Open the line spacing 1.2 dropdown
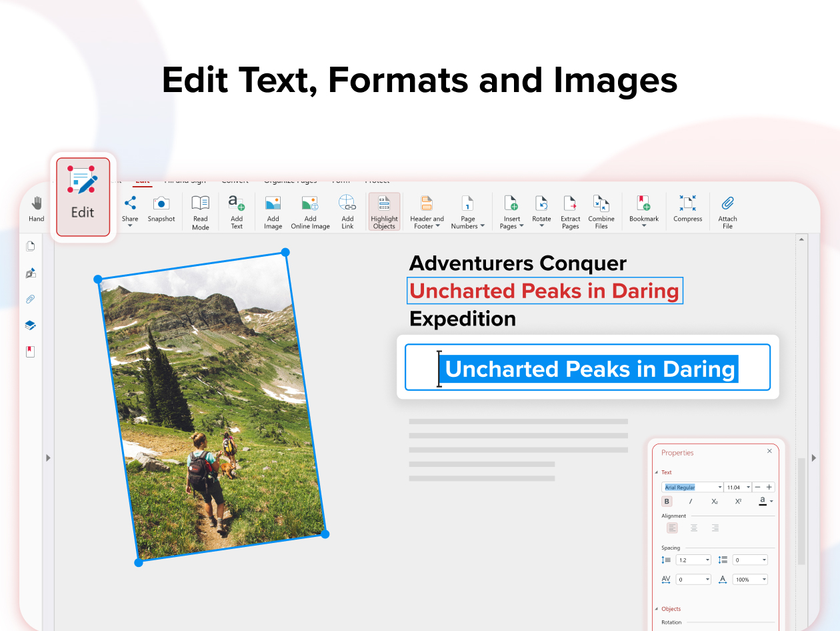 pos(707,560)
